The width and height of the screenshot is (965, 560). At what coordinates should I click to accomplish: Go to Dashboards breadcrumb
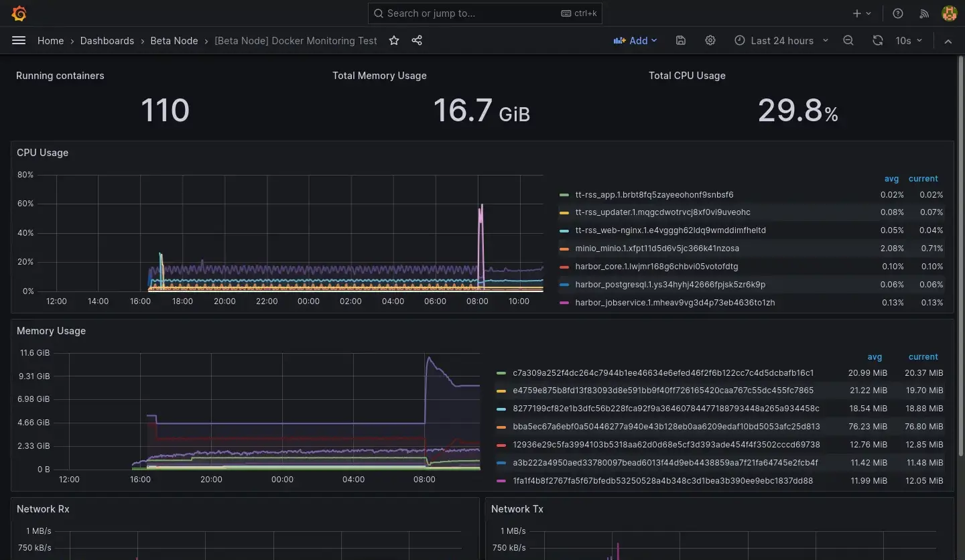107,41
